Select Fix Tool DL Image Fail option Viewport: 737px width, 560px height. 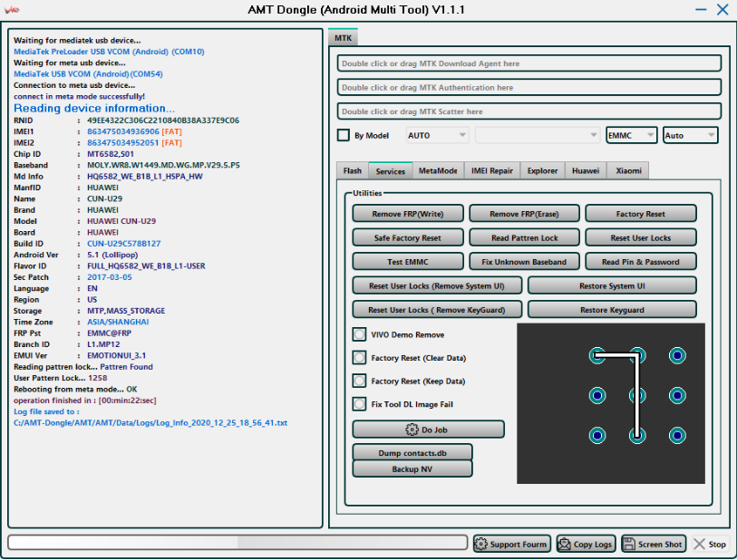tap(360, 403)
